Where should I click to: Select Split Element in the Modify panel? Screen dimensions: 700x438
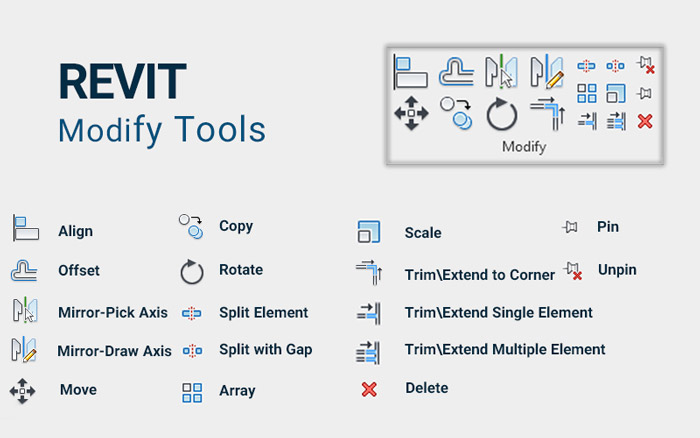tap(586, 66)
